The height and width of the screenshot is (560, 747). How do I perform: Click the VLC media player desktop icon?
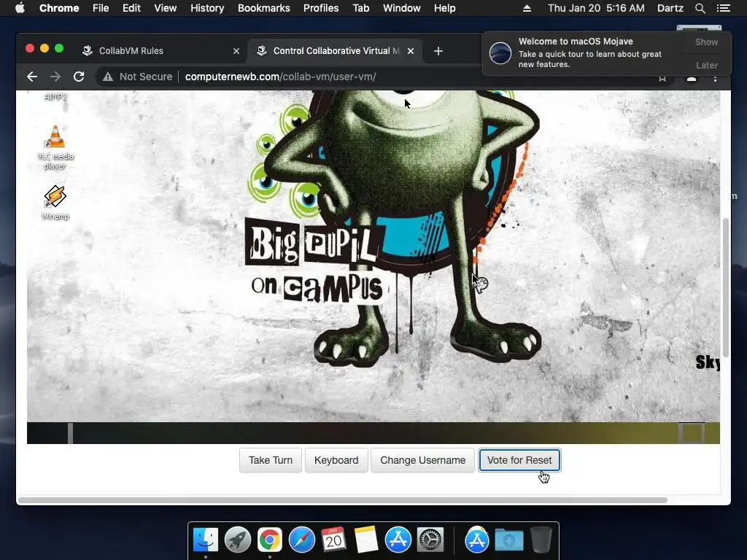55,147
